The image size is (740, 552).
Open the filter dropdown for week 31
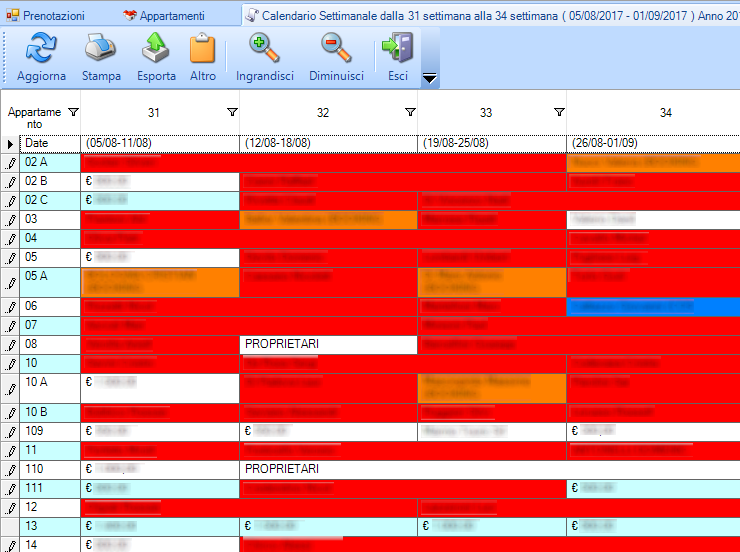click(x=232, y=112)
